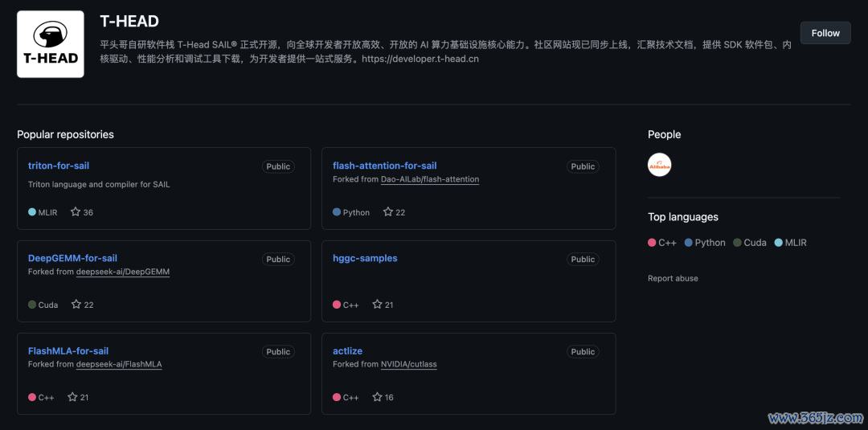Click the Public badge on triton-for-sail
The width and height of the screenshot is (868, 430).
point(278,166)
